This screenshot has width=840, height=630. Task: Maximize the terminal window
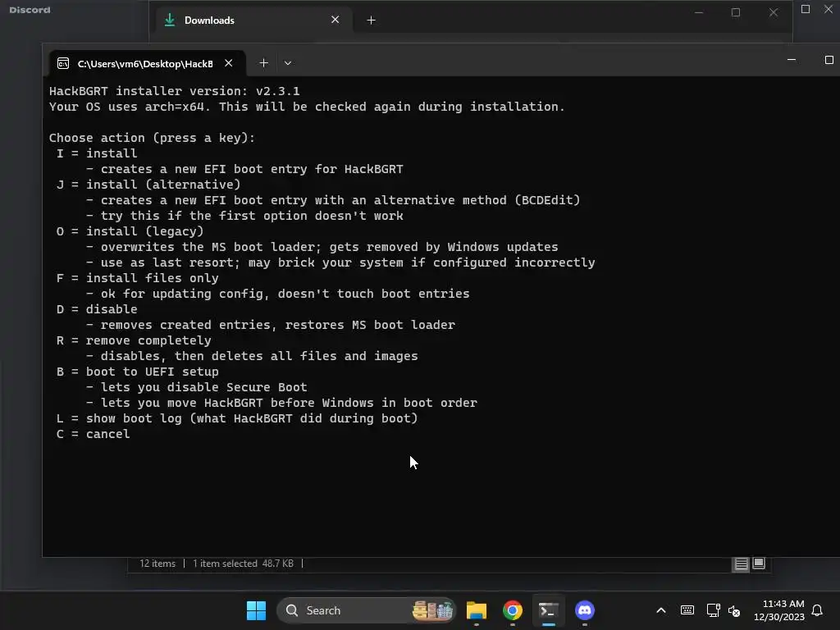[829, 60]
